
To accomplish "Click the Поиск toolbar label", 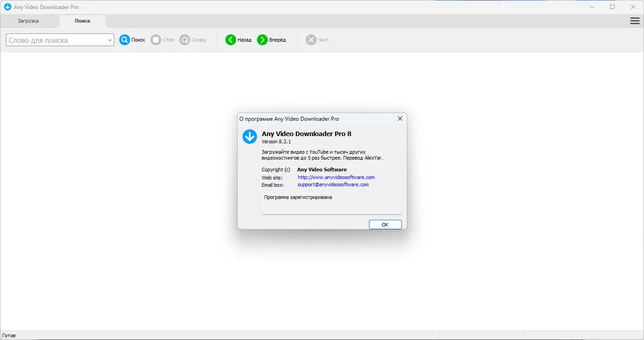I will pyautogui.click(x=138, y=40).
